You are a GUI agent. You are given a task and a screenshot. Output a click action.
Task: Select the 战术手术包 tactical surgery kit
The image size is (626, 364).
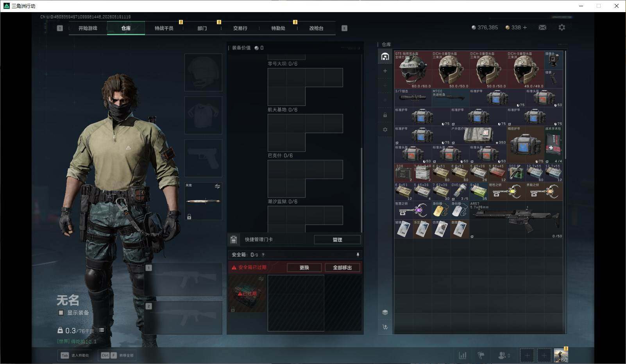click(x=554, y=145)
